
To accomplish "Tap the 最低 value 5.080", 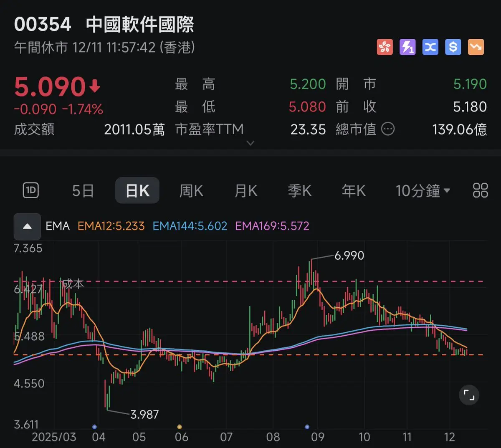I will (x=307, y=107).
